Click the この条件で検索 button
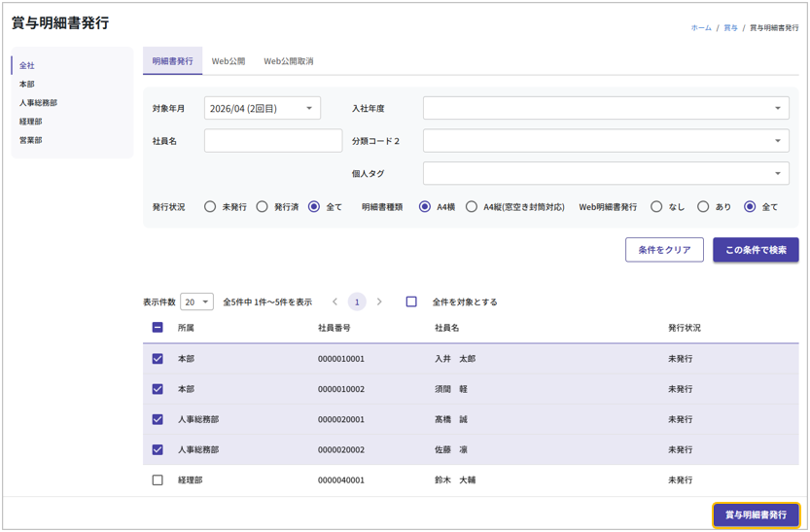 pyautogui.click(x=756, y=250)
